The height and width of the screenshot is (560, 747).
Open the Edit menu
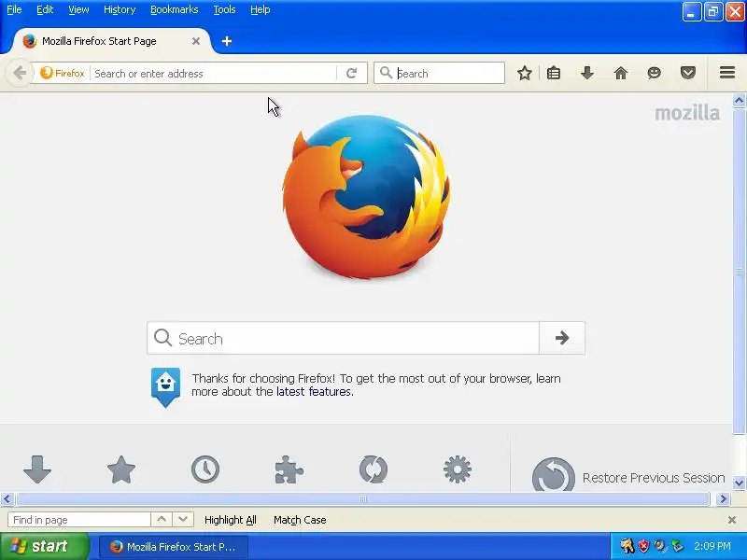(45, 9)
